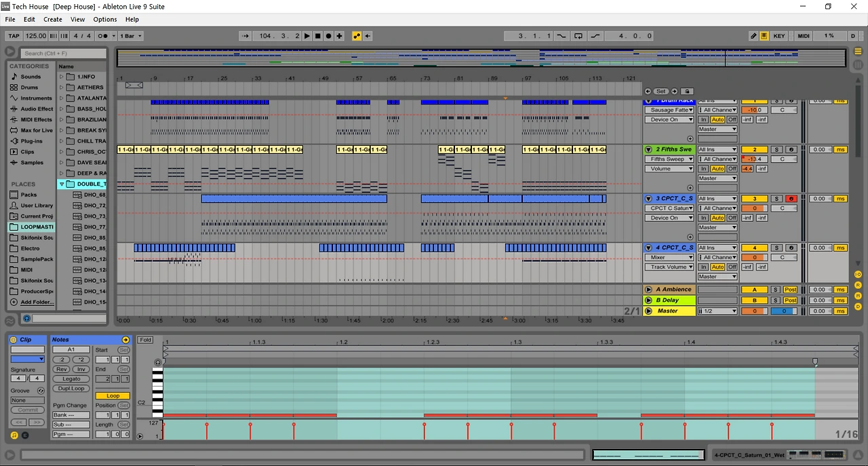This screenshot has height=466, width=868.
Task: Toggle the Loop button in Notes box
Action: [x=113, y=395]
